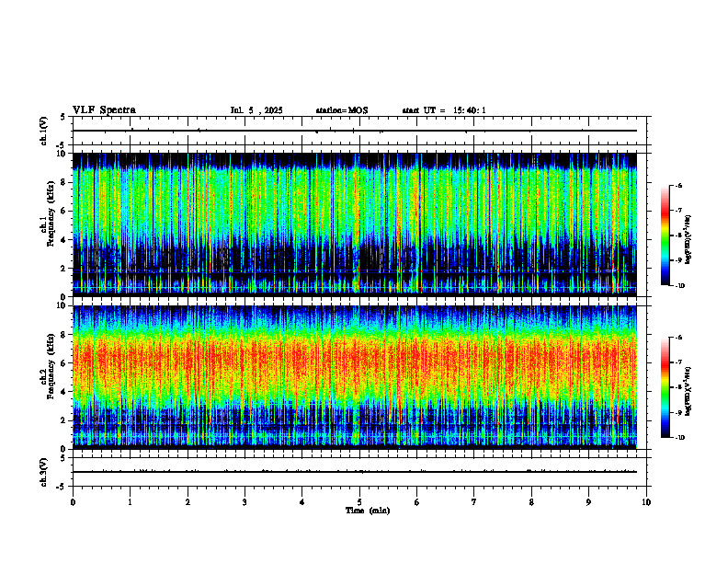
Task: Click time axis tick label "1"
Action: pos(130,502)
